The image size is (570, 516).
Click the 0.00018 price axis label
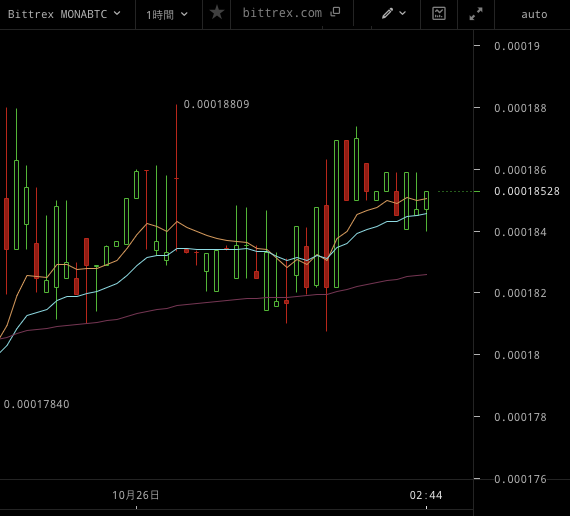(x=517, y=355)
